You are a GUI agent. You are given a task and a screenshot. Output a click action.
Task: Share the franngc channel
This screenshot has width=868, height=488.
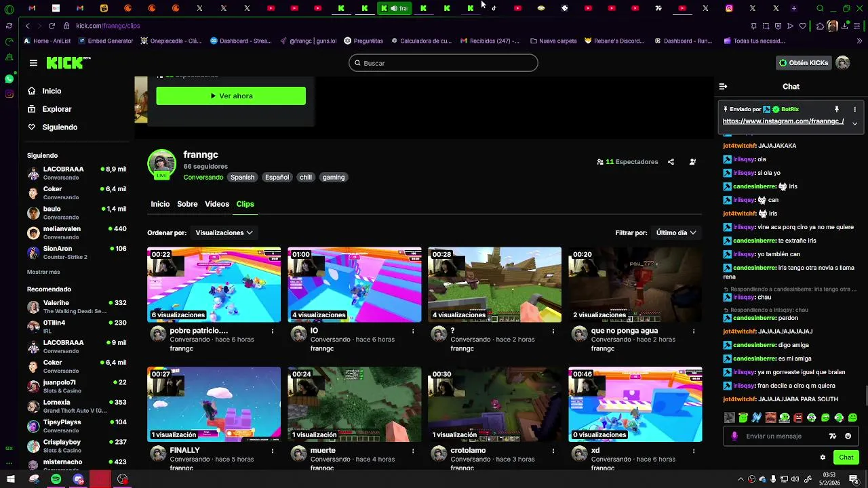[671, 162]
